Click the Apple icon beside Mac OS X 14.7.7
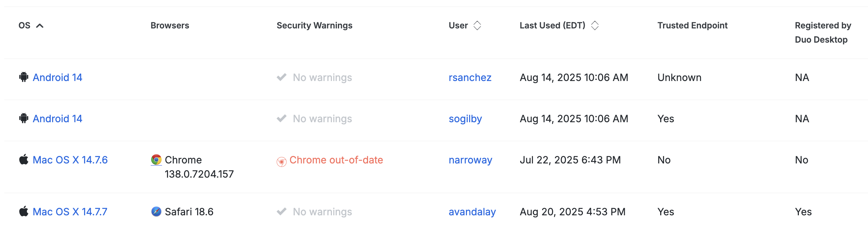 point(24,211)
